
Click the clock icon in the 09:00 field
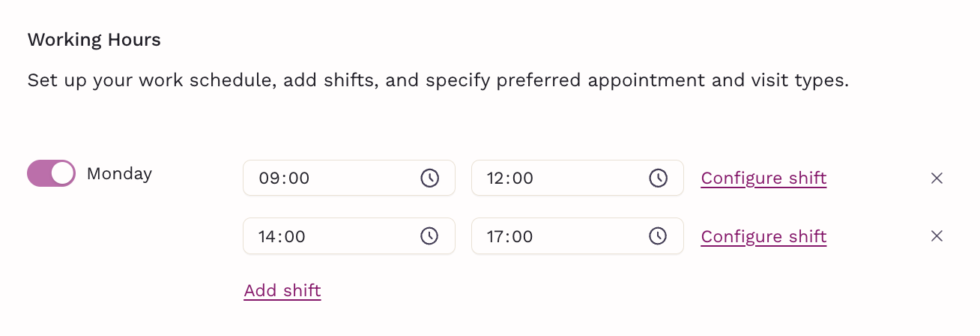[429, 178]
